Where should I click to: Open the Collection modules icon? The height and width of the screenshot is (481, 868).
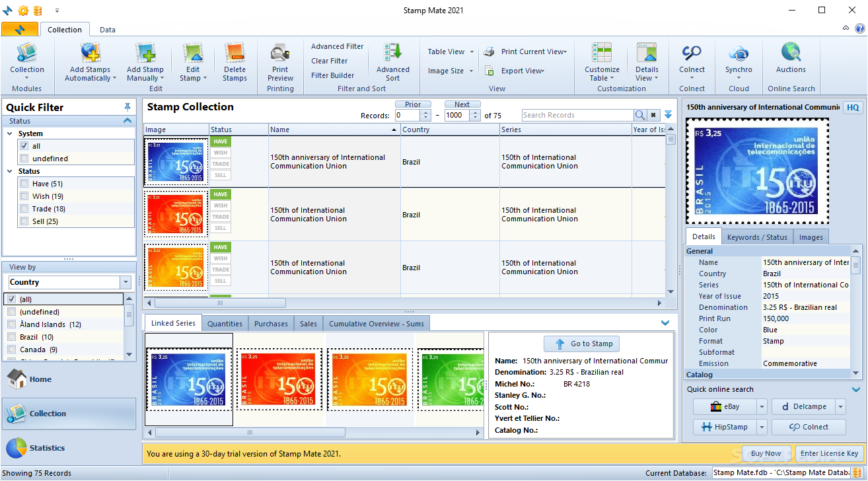[x=27, y=53]
